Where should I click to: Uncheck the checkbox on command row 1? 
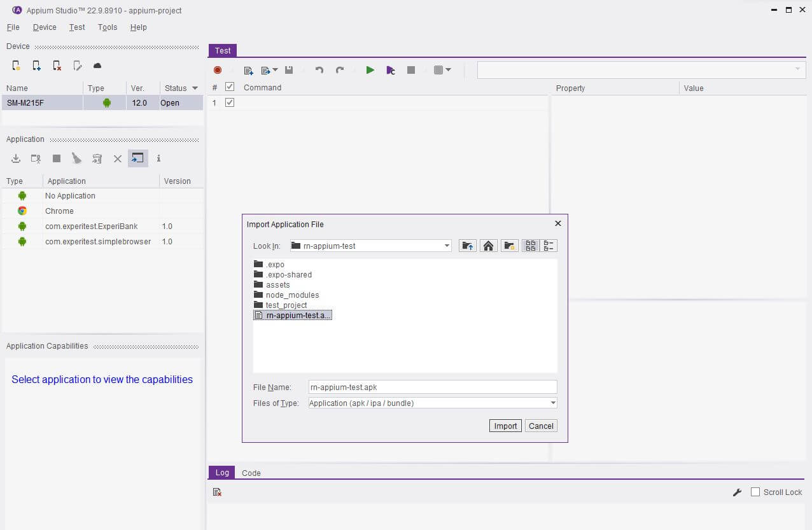(230, 102)
